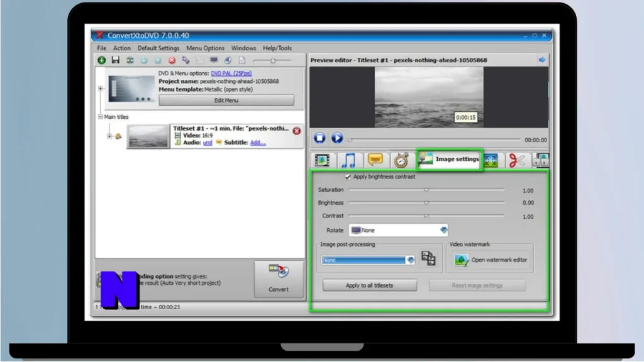The image size is (644, 362).
Task: Click the tab strip left arrow
Action: 536,163
